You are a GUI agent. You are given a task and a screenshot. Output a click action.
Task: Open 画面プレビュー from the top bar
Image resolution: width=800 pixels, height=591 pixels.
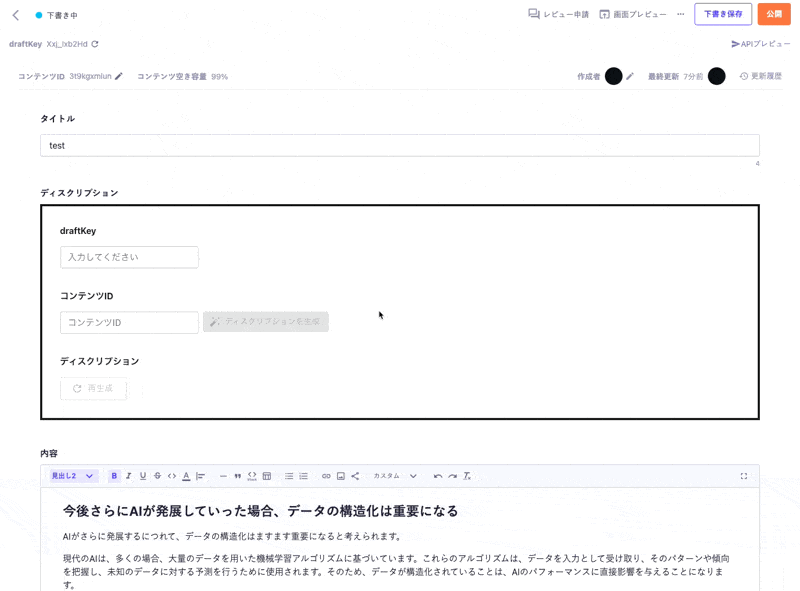tap(633, 14)
